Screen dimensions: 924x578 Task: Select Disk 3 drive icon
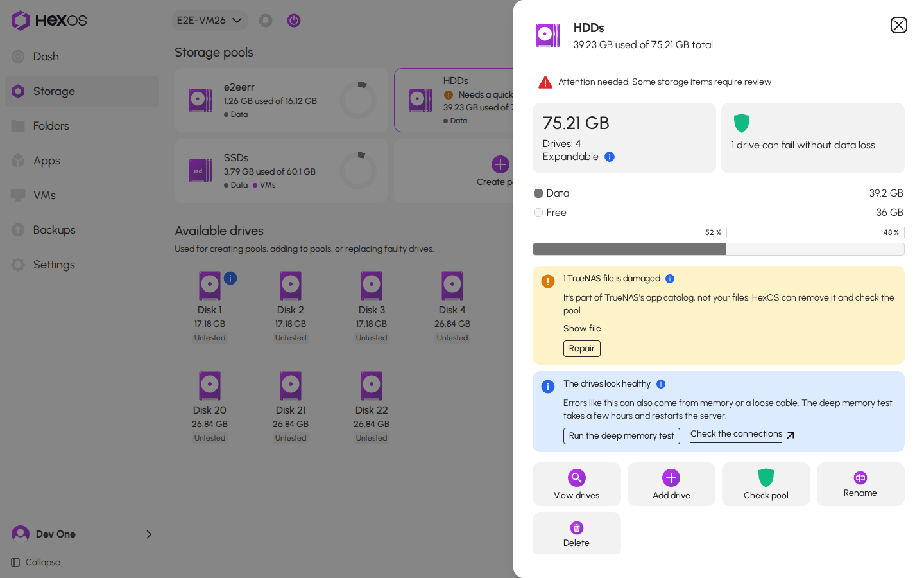click(x=372, y=286)
